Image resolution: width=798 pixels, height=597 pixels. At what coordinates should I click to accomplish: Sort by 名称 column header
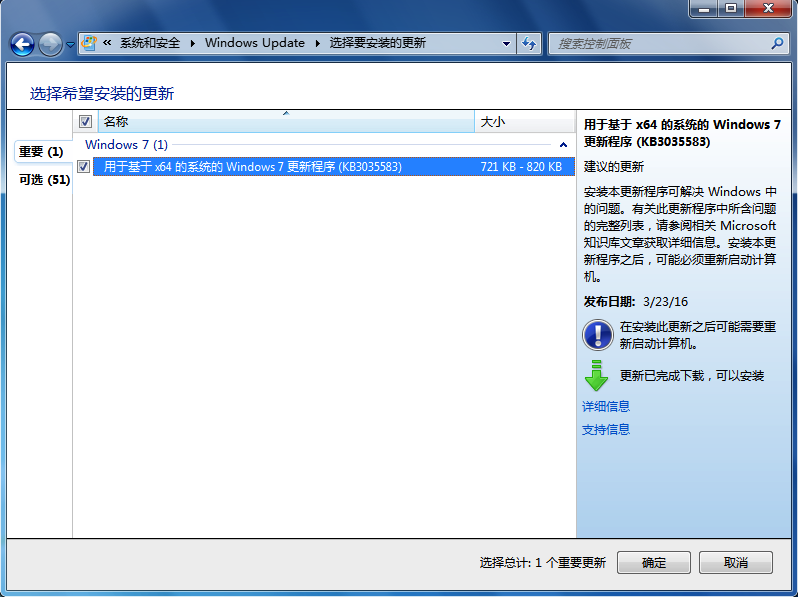[286, 122]
